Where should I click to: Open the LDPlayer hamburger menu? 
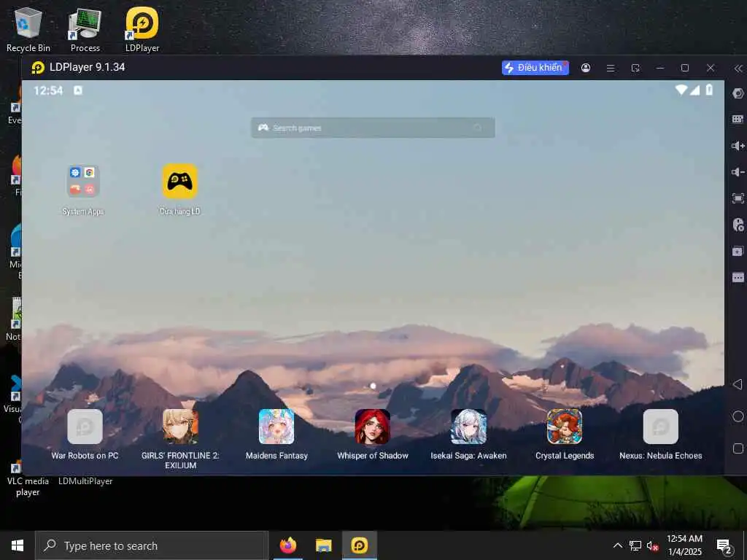point(611,68)
